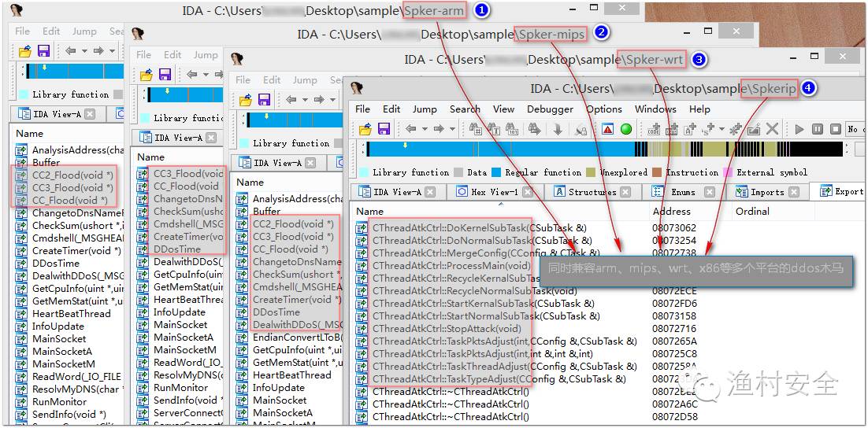The width and height of the screenshot is (868, 428).
Task: Click the Open file icon in the Spkerip window
Action: [365, 129]
